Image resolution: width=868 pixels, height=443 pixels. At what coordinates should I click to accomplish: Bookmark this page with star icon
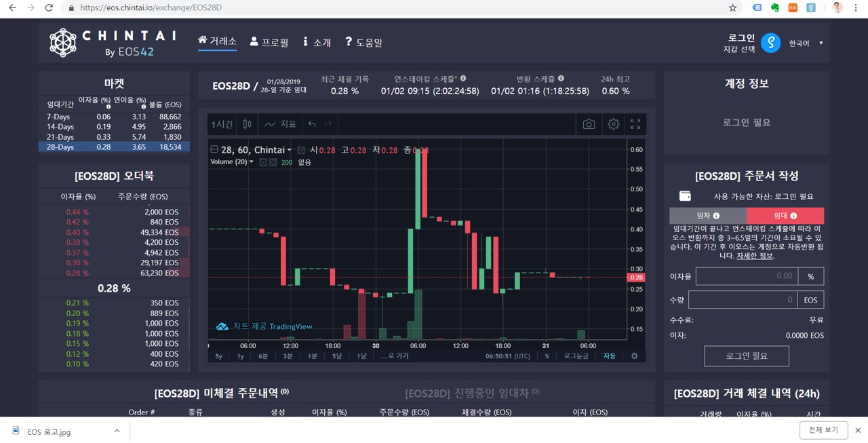pyautogui.click(x=732, y=8)
